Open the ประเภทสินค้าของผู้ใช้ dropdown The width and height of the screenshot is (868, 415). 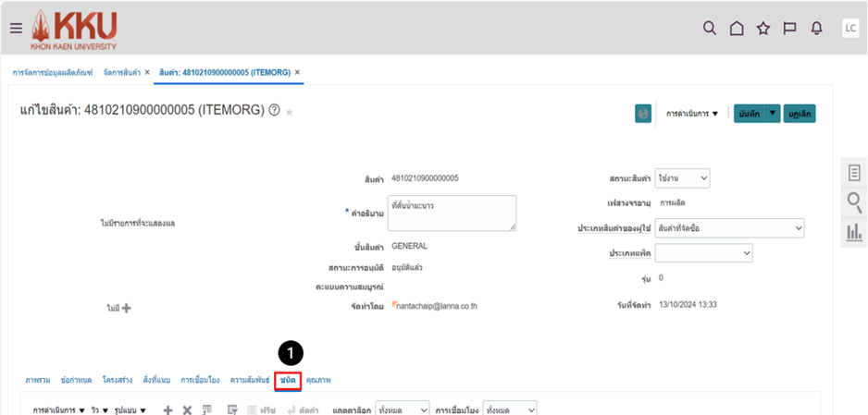click(729, 227)
